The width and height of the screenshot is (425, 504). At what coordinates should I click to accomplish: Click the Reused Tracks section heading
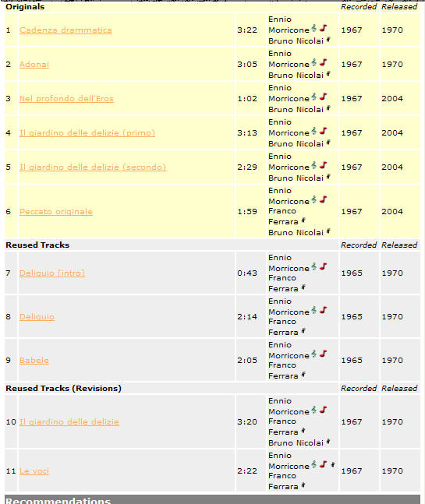coord(37,245)
